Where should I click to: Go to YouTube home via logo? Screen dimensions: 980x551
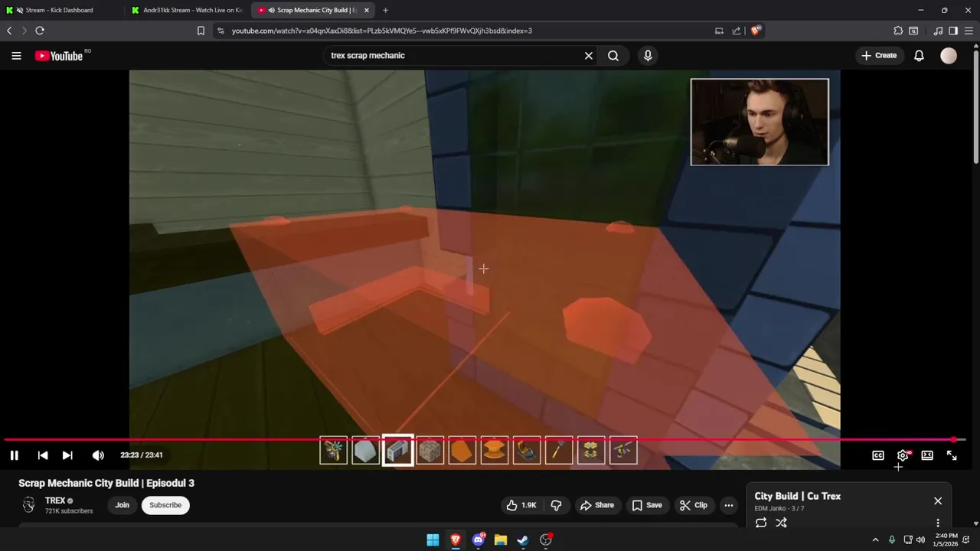click(59, 56)
